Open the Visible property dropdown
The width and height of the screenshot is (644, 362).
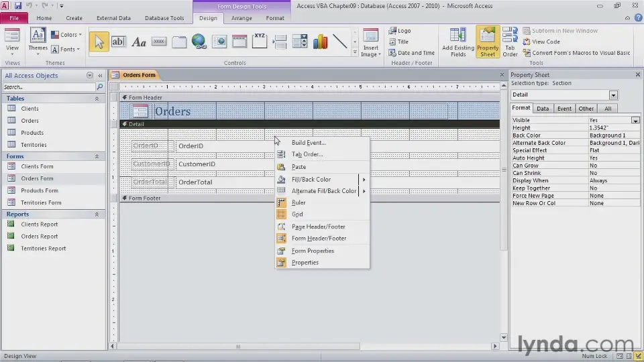coord(635,120)
